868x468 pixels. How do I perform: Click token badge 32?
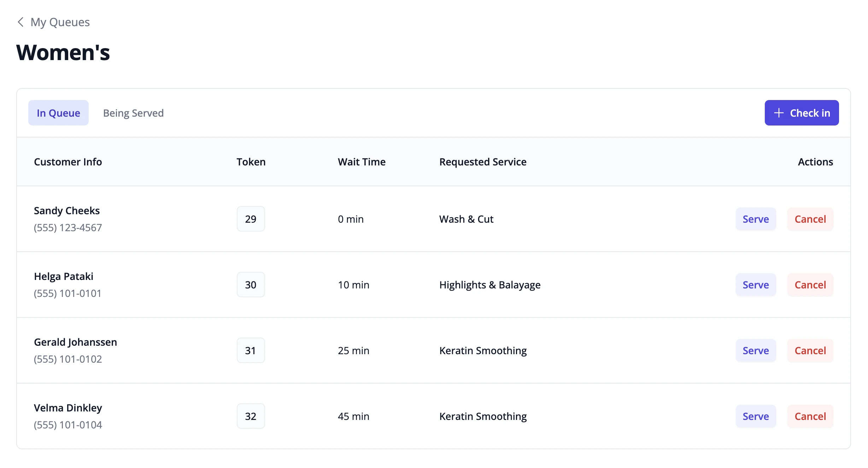pyautogui.click(x=251, y=416)
